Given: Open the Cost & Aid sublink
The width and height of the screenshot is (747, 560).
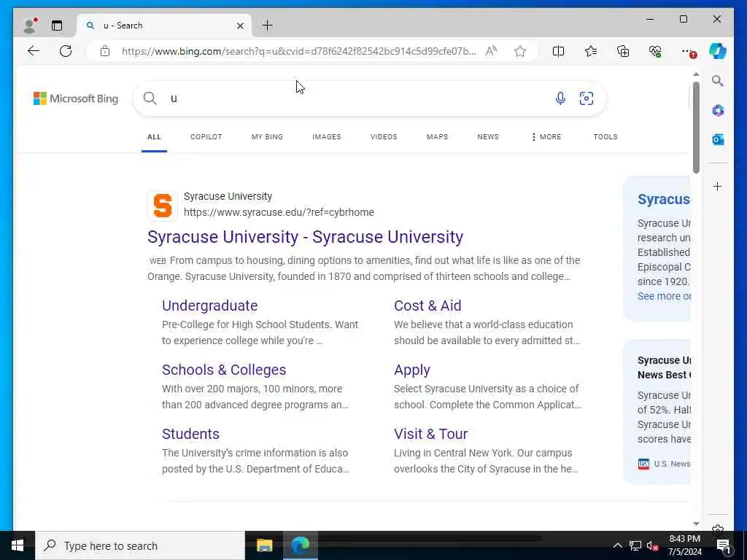Looking at the screenshot, I should click(x=427, y=306).
